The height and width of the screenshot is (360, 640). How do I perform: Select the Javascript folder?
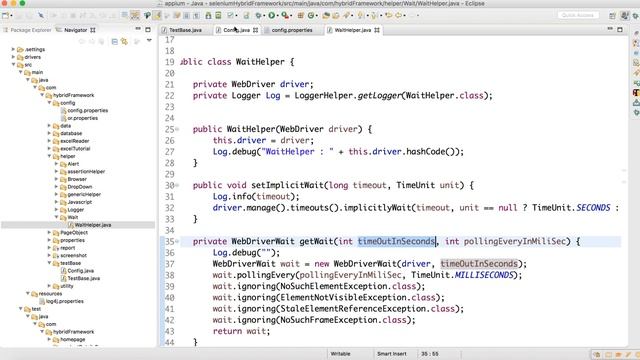[76, 202]
